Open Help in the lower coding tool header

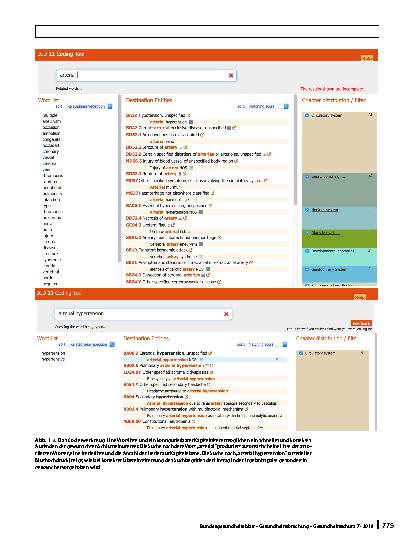(x=359, y=297)
